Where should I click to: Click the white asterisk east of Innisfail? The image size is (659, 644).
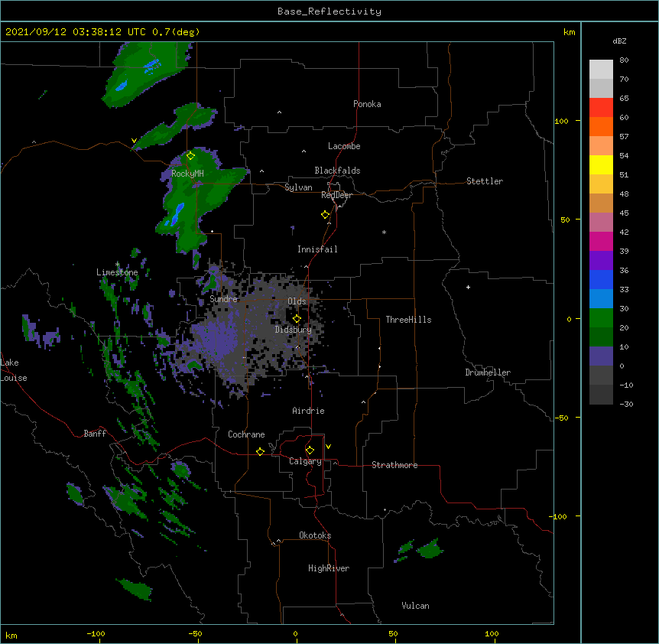pyautogui.click(x=384, y=233)
